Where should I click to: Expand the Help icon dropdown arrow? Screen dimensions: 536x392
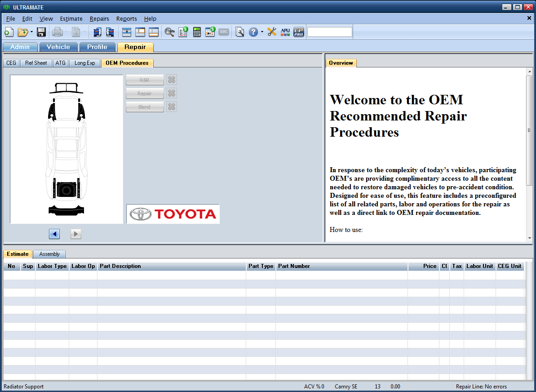[261, 32]
